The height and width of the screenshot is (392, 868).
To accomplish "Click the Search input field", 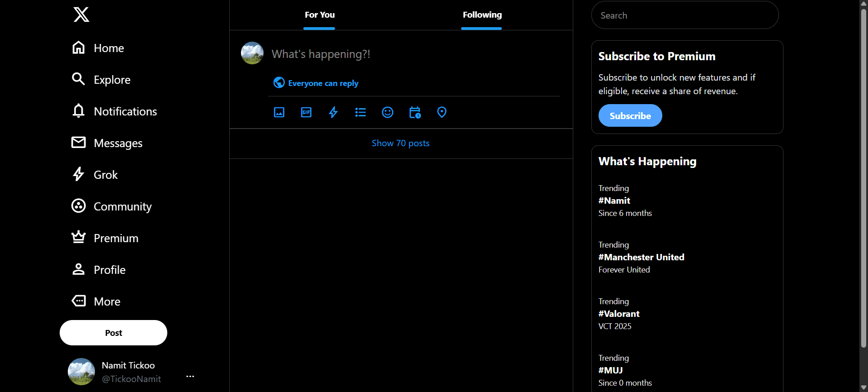I will [685, 15].
